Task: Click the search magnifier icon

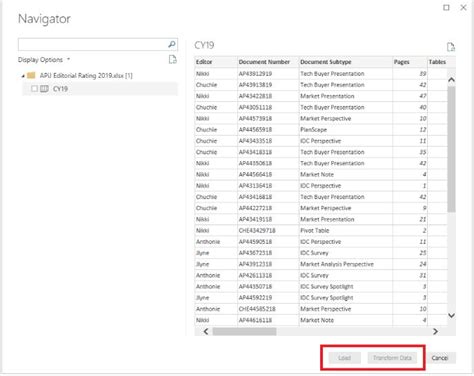Action: (172, 44)
